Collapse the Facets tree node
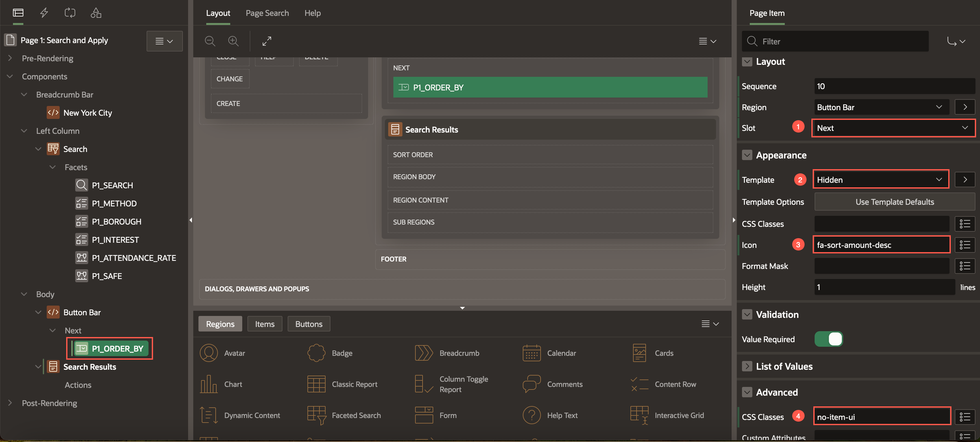 (53, 167)
